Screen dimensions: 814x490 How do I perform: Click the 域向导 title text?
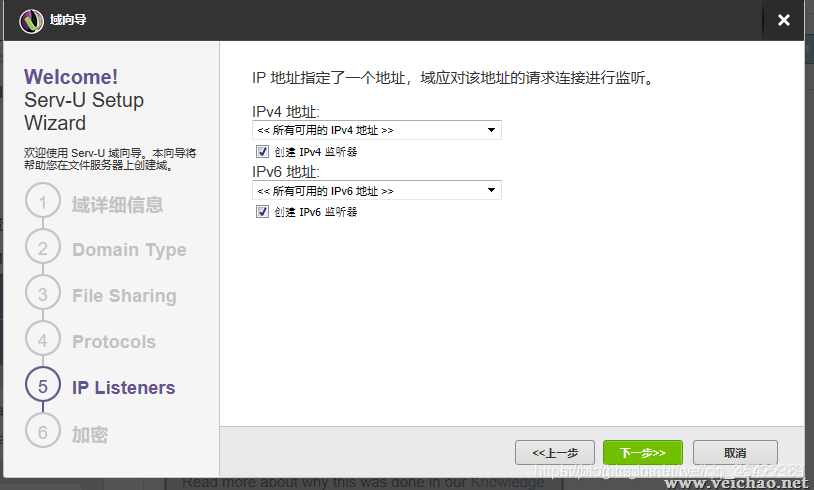pos(69,20)
